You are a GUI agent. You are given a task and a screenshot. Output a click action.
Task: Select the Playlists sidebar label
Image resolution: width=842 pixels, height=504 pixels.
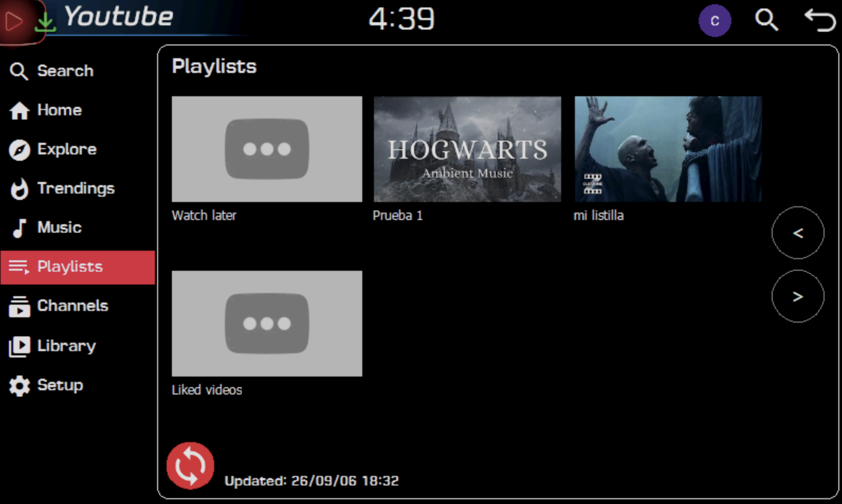pyautogui.click(x=70, y=267)
